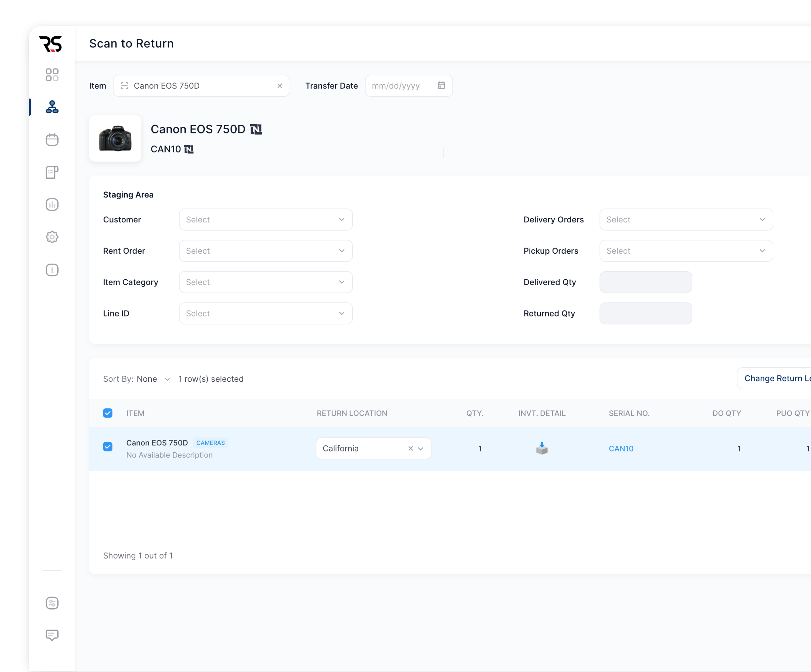Click the Canon EOS 750D row item name

(157, 443)
